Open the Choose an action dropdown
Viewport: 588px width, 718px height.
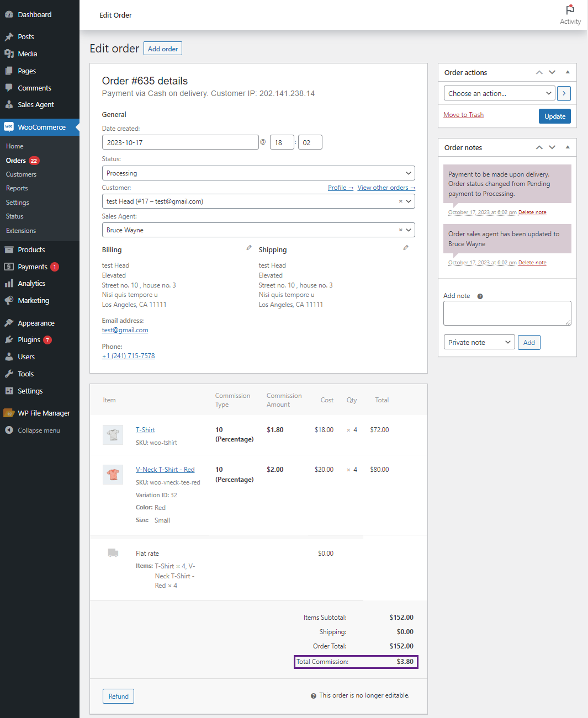tap(499, 93)
